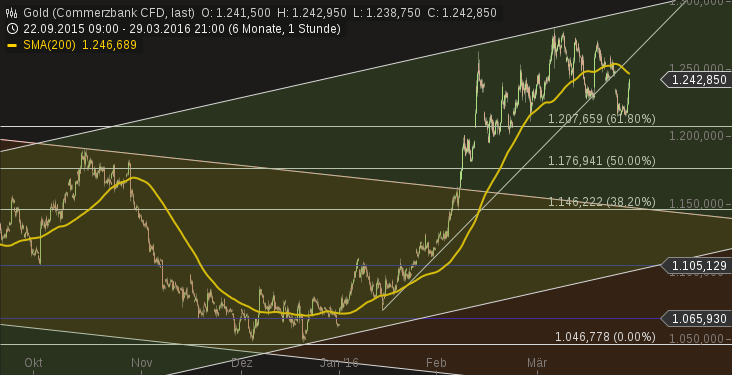
Task: Click the 1.250,000 price axis label
Action: tap(697, 68)
